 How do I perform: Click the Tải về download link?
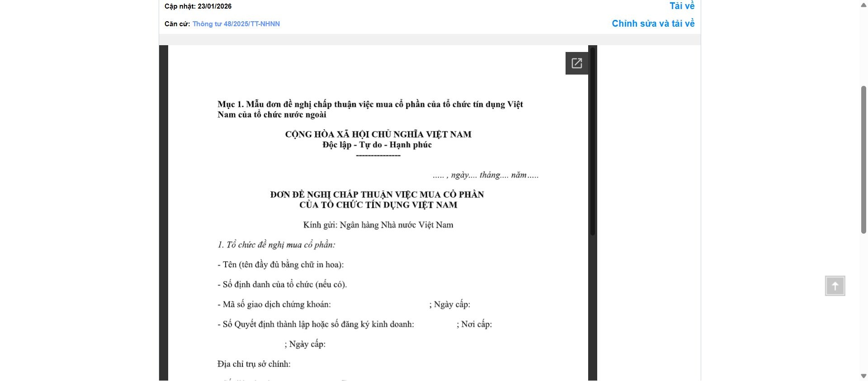click(x=682, y=6)
